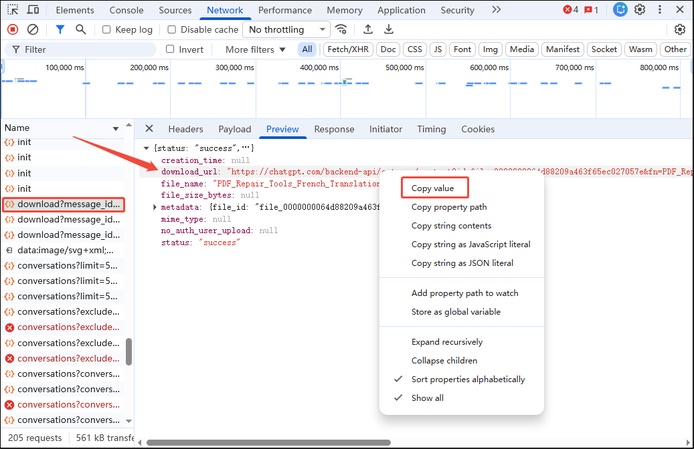
Task: Filter requests by Media type
Action: pos(522,49)
